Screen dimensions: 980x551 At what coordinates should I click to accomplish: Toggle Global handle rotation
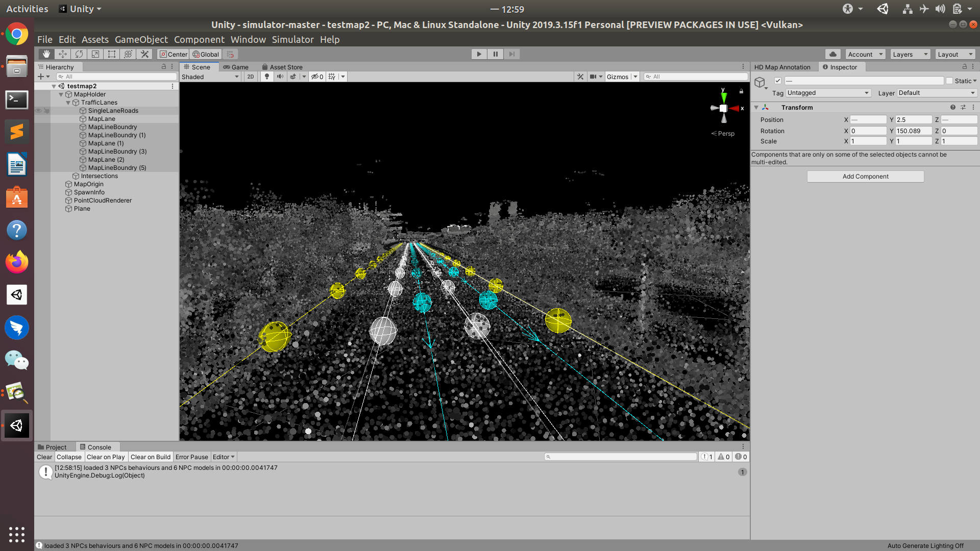pos(206,54)
